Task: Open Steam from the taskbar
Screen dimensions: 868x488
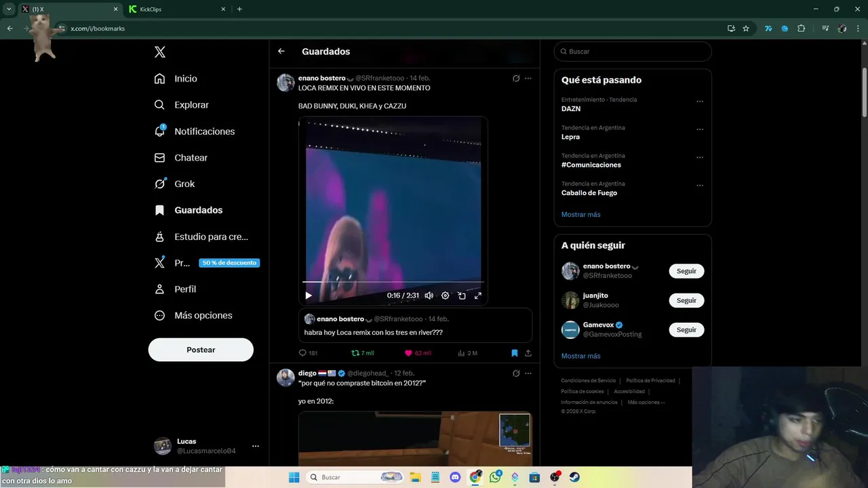Action: click(x=574, y=477)
